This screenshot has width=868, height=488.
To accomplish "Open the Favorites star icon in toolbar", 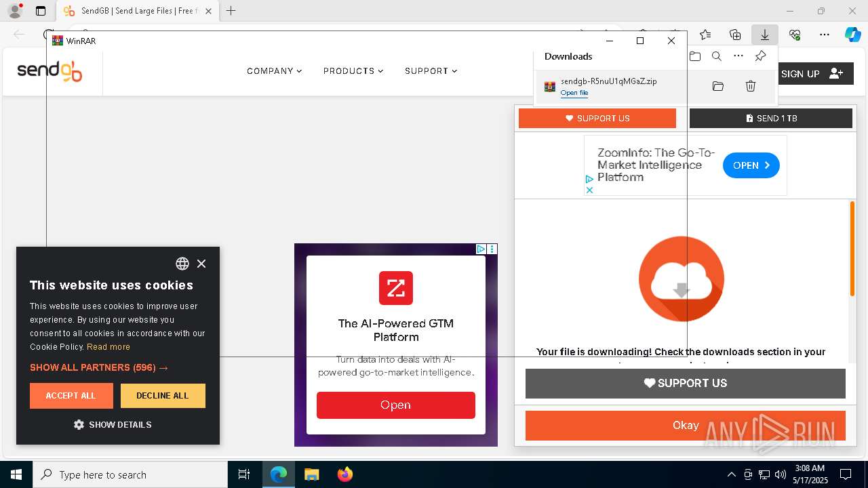I will coord(705,35).
